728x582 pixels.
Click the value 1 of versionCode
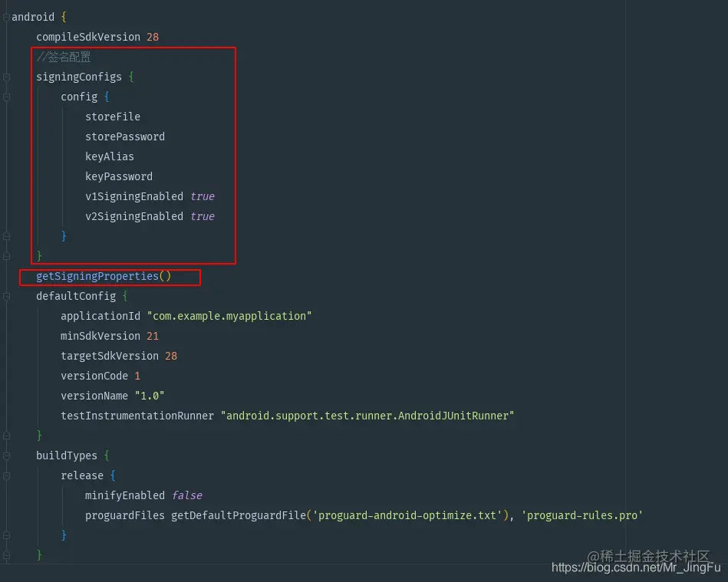tap(137, 376)
